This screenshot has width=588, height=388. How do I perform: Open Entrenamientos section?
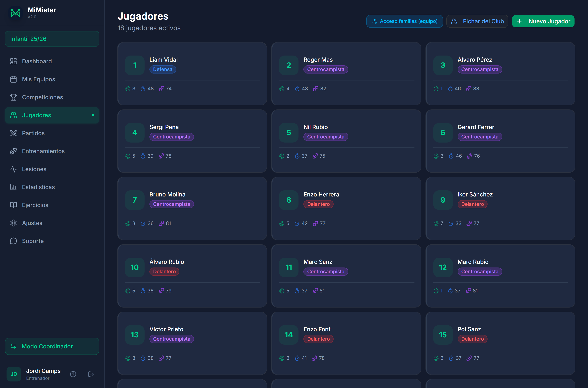coord(52,151)
